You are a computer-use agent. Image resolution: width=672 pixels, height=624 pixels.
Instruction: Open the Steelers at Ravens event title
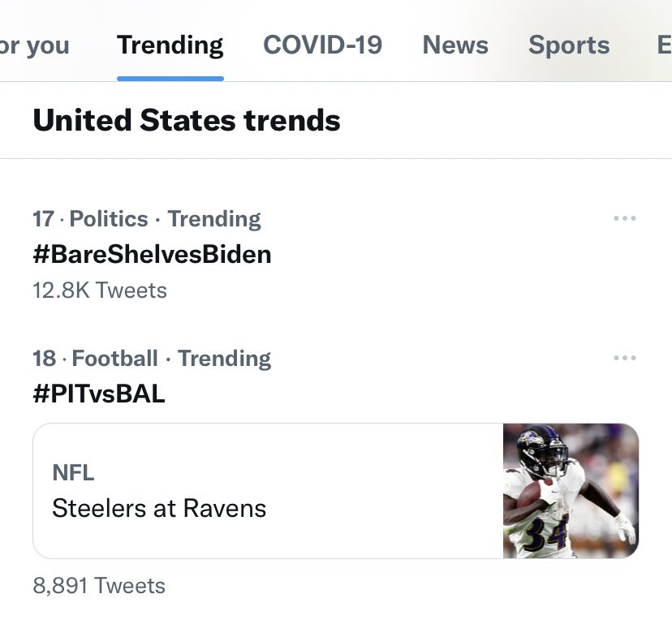(x=159, y=509)
